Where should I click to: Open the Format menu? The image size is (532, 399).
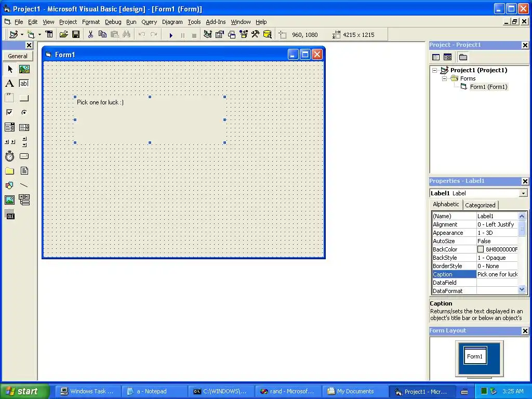pos(91,22)
